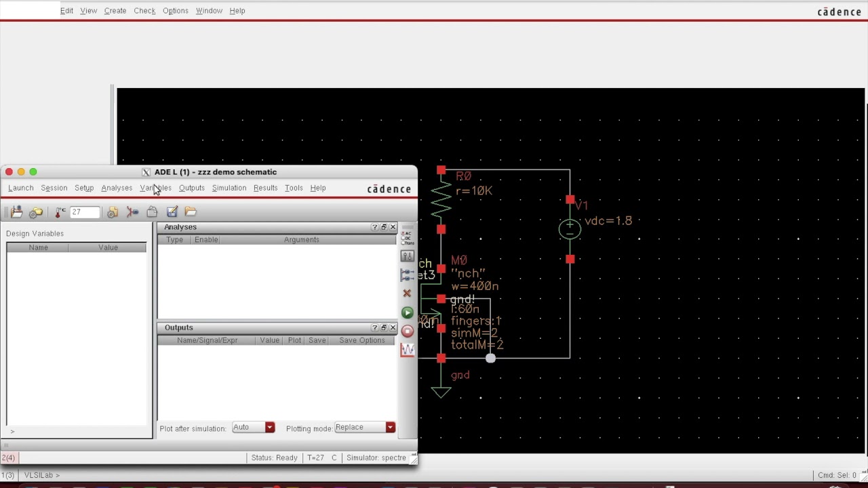Click the V1 voltage source symbol

click(x=570, y=230)
